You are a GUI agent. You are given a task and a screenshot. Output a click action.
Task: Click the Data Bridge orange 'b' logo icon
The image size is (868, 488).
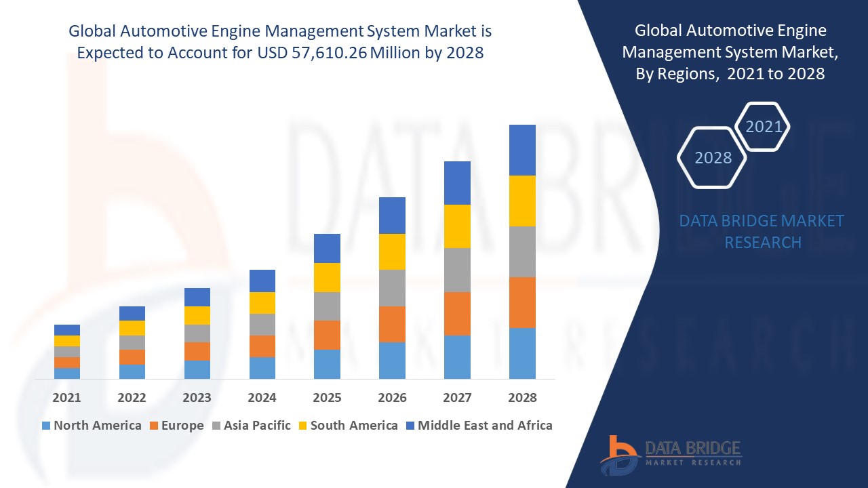pos(618,454)
